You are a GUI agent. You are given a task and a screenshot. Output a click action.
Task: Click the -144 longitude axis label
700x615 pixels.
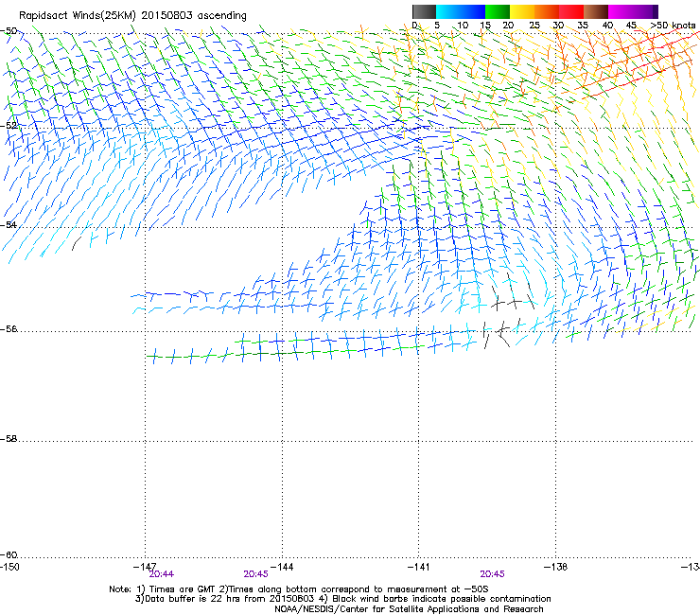(x=282, y=567)
